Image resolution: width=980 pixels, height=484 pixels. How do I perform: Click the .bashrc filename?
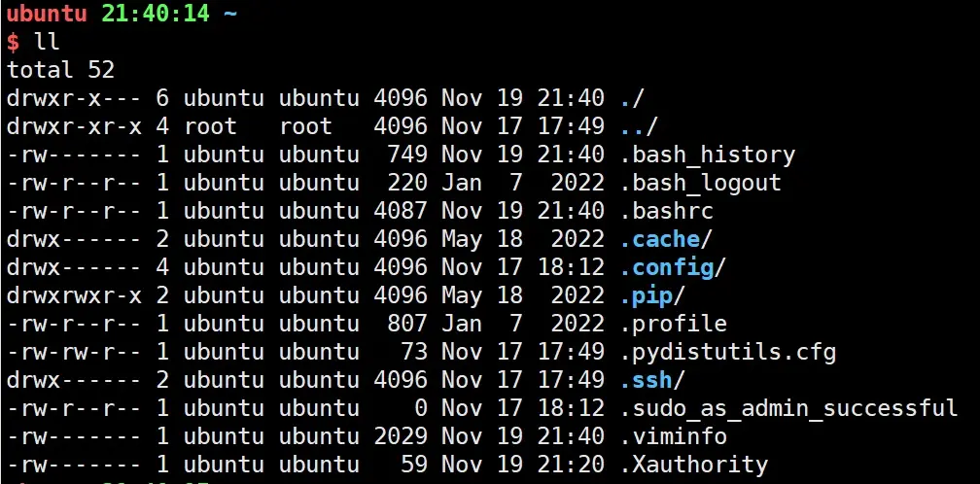[666, 211]
